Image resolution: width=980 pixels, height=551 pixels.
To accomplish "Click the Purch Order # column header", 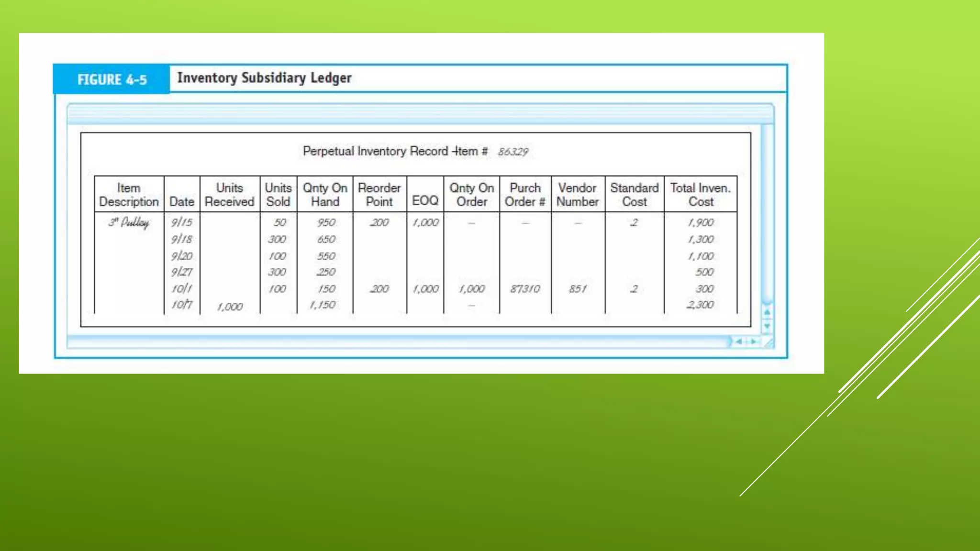I will coord(525,195).
